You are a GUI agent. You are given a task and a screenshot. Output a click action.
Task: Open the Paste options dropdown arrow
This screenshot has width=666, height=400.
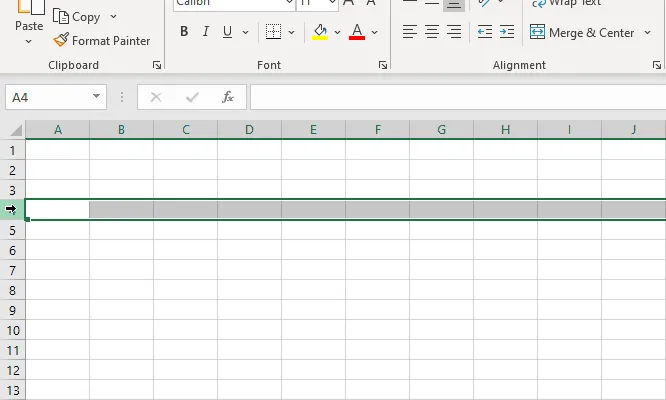tap(28, 42)
